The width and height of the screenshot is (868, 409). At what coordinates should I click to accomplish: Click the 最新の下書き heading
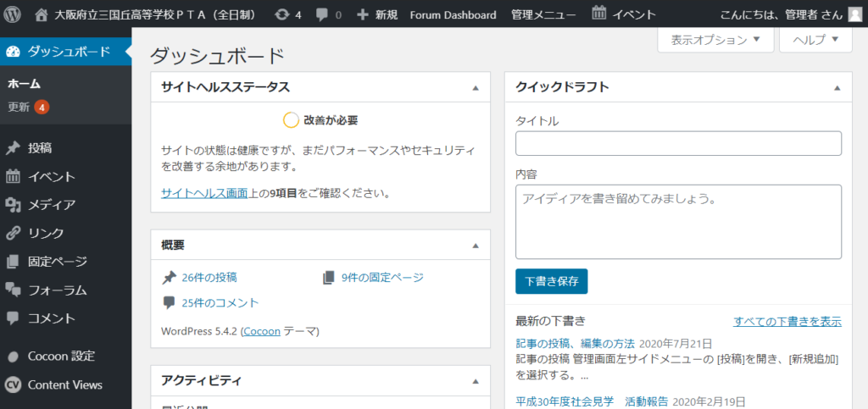(x=550, y=321)
